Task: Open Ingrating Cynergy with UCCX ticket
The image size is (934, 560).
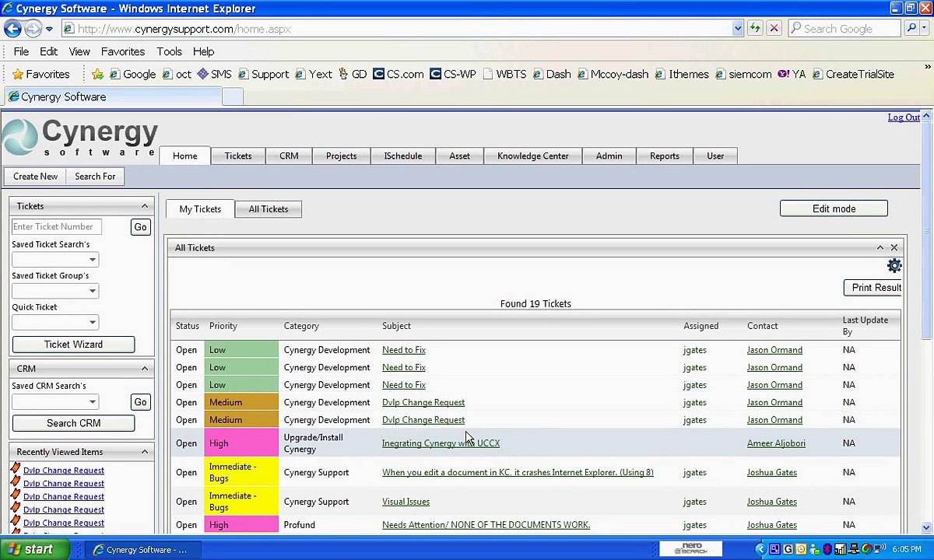Action: (441, 443)
